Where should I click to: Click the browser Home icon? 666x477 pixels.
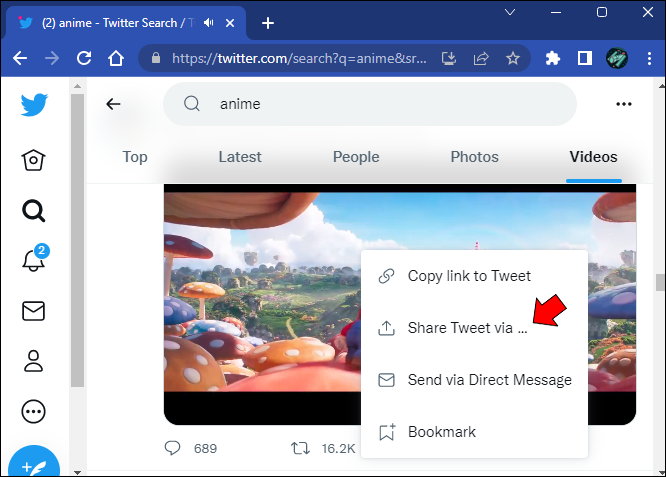[x=116, y=58]
